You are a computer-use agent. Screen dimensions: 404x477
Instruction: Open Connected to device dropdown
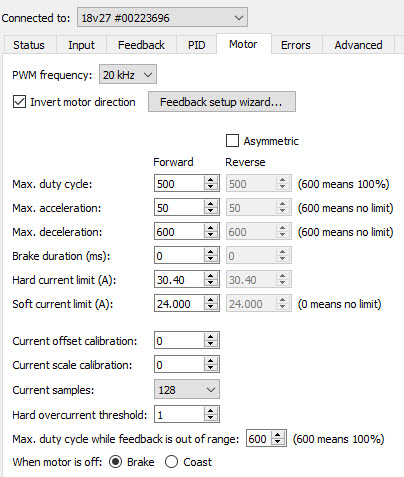(x=162, y=17)
